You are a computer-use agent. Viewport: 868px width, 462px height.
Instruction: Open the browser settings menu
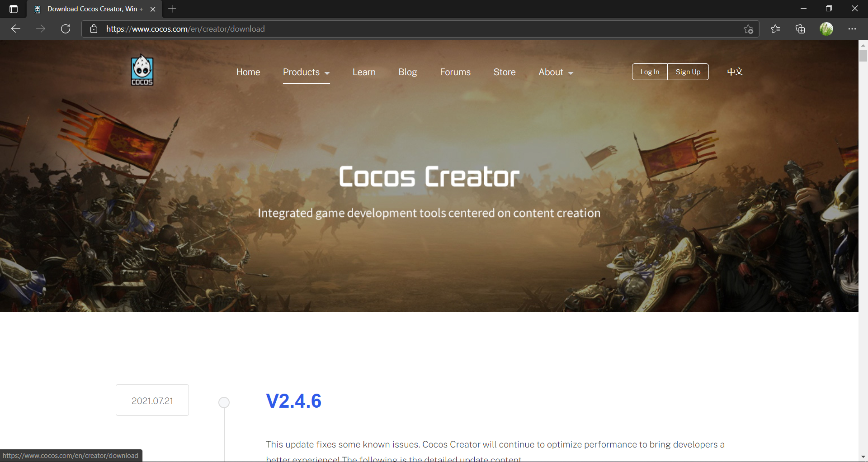[x=853, y=29]
